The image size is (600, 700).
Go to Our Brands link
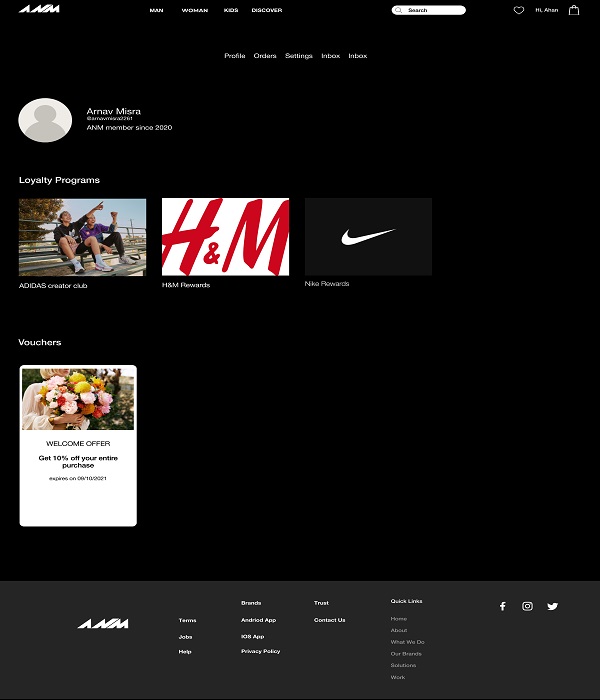pyautogui.click(x=406, y=654)
